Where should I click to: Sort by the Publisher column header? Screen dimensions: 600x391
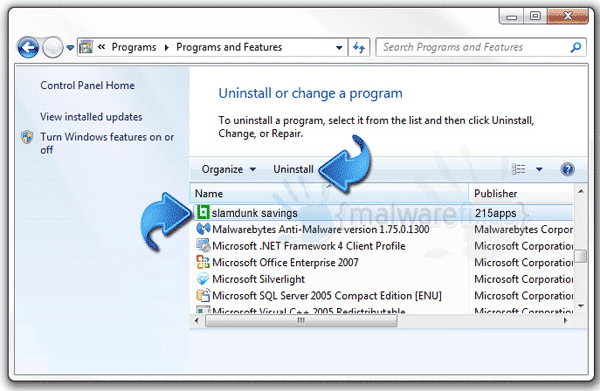point(521,193)
